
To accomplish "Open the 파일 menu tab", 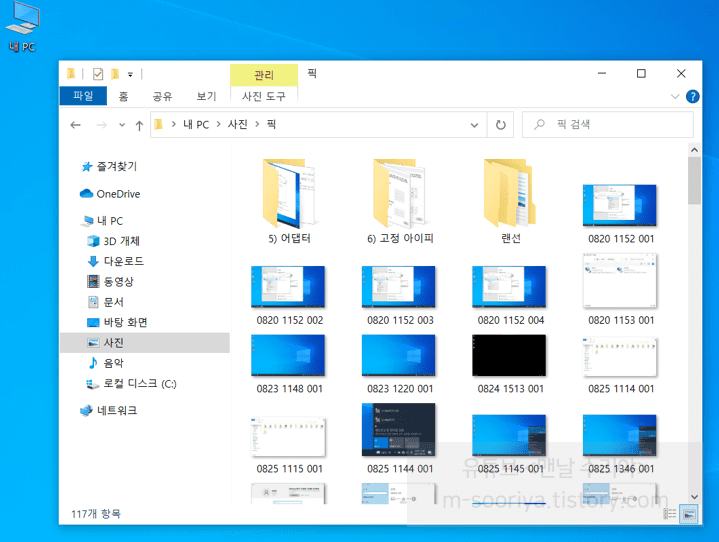I will (x=83, y=96).
